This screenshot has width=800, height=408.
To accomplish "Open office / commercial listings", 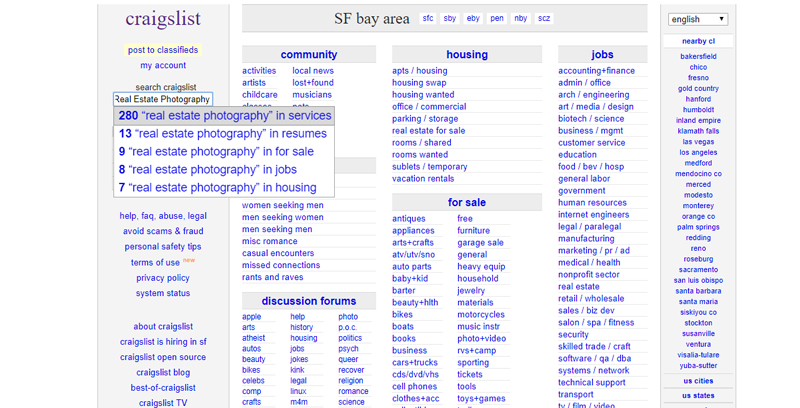I will 429,107.
